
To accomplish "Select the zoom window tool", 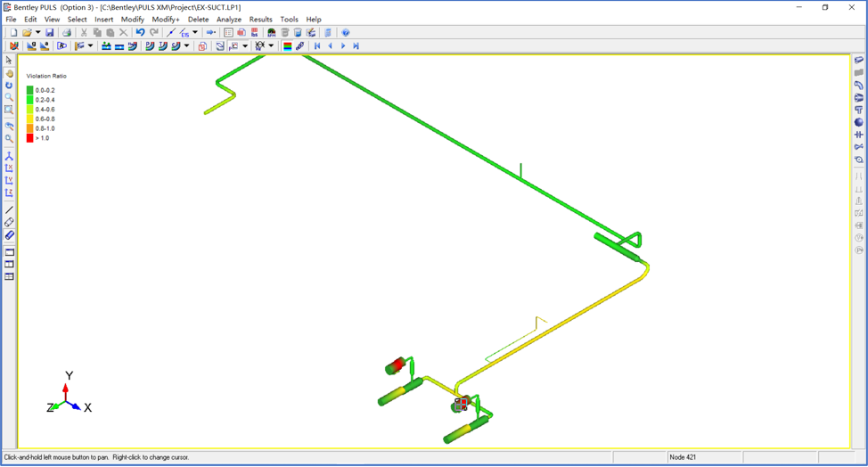I will [9, 110].
